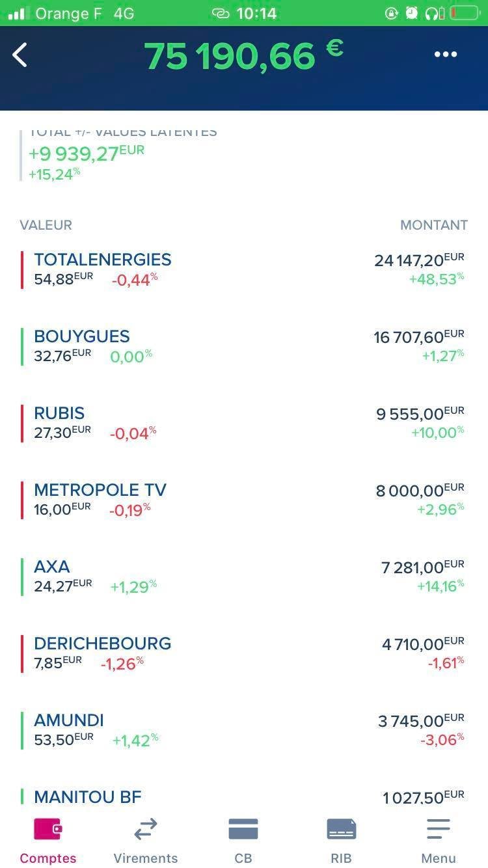
Task: Open the three-dot options menu
Action: pyautogui.click(x=446, y=55)
